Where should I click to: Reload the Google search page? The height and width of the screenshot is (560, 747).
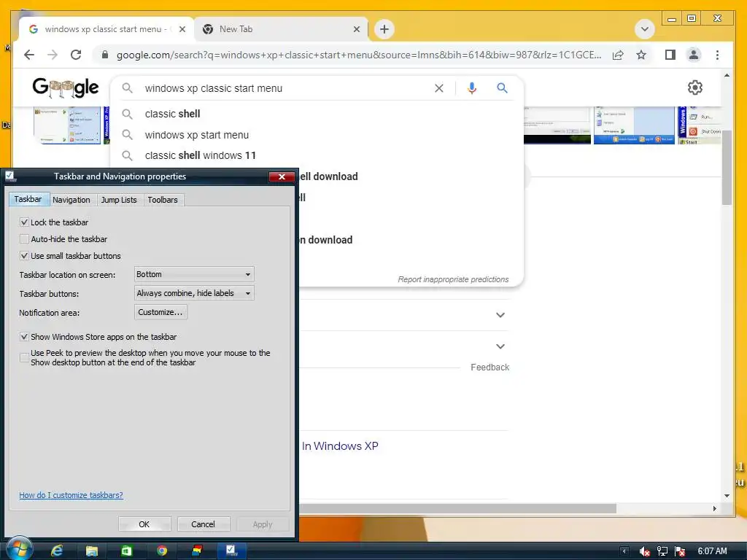[76, 55]
